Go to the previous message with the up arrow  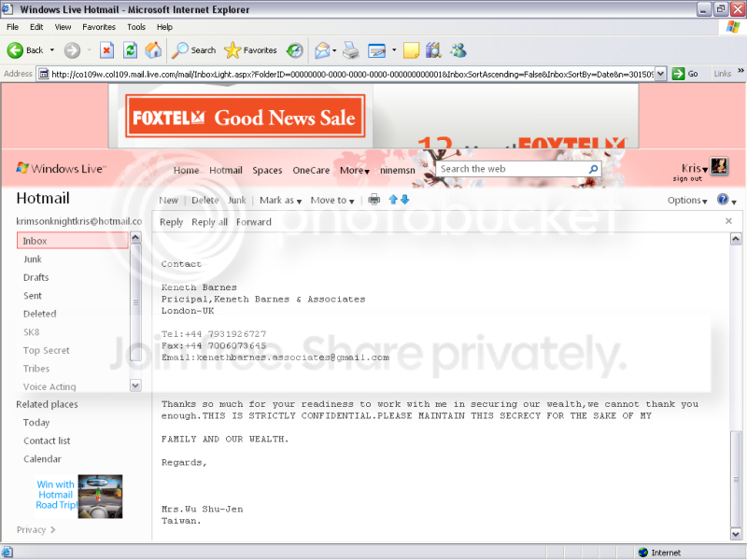pyautogui.click(x=393, y=200)
